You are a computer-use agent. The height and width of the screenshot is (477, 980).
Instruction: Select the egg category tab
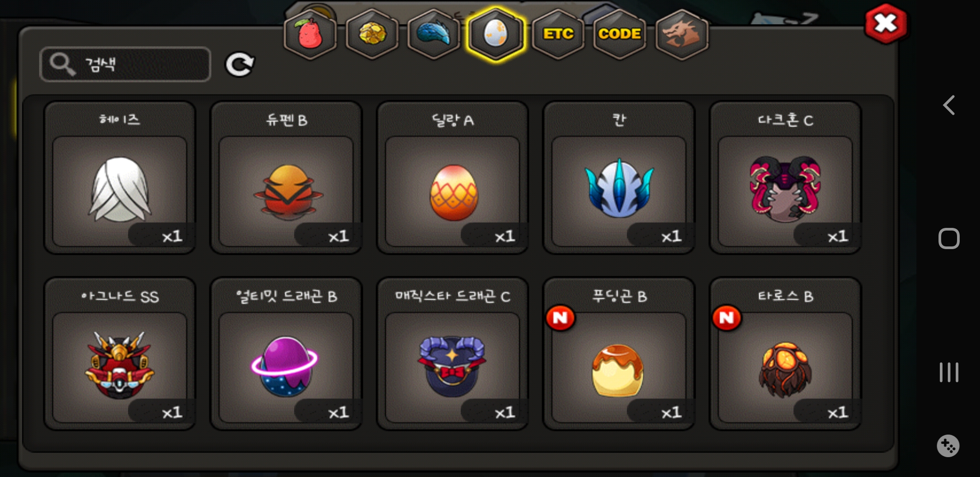[x=496, y=34]
